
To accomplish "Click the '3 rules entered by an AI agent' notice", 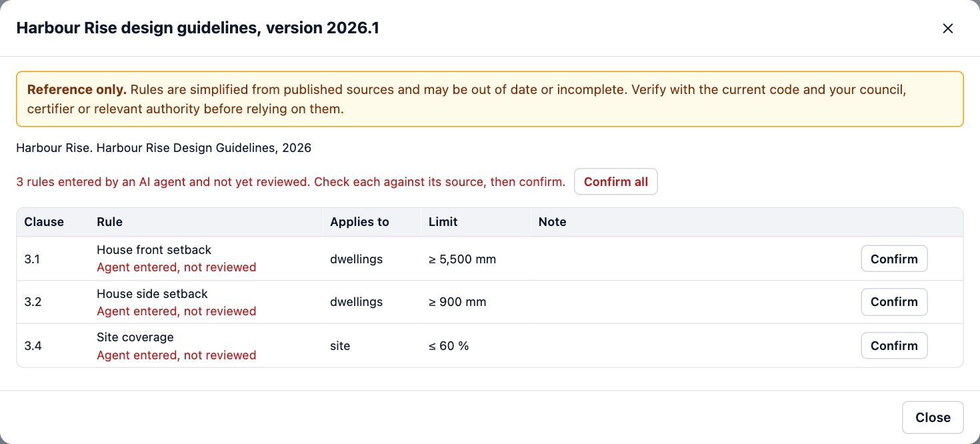I will (x=291, y=182).
